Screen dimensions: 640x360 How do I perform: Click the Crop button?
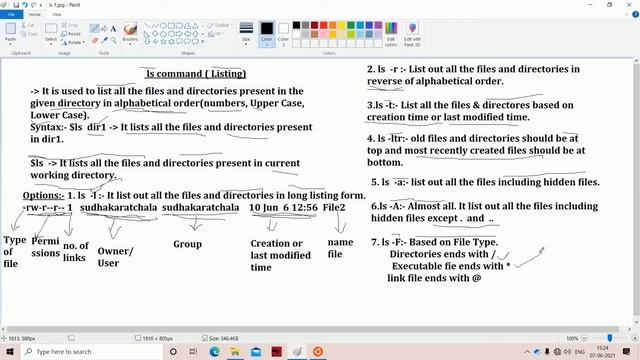click(70, 25)
